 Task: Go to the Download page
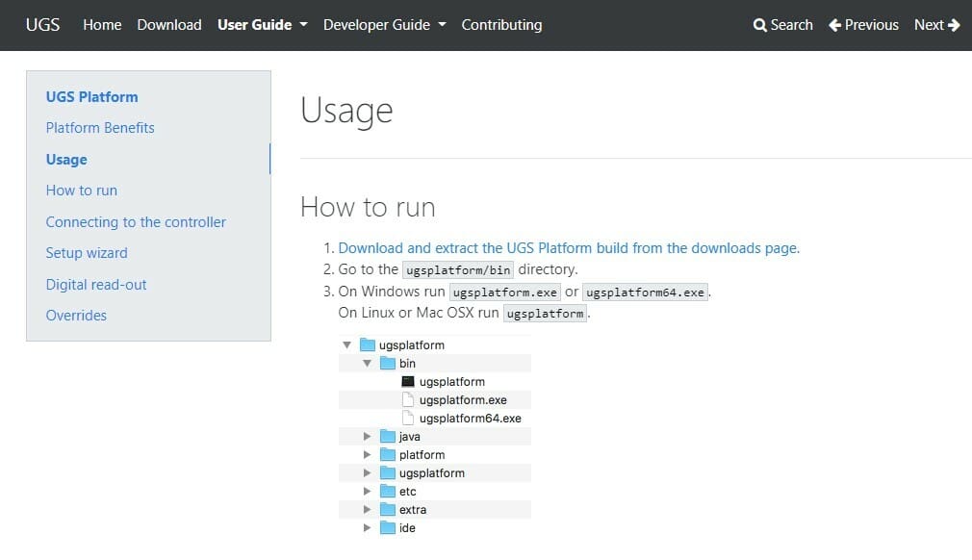pyautogui.click(x=169, y=25)
